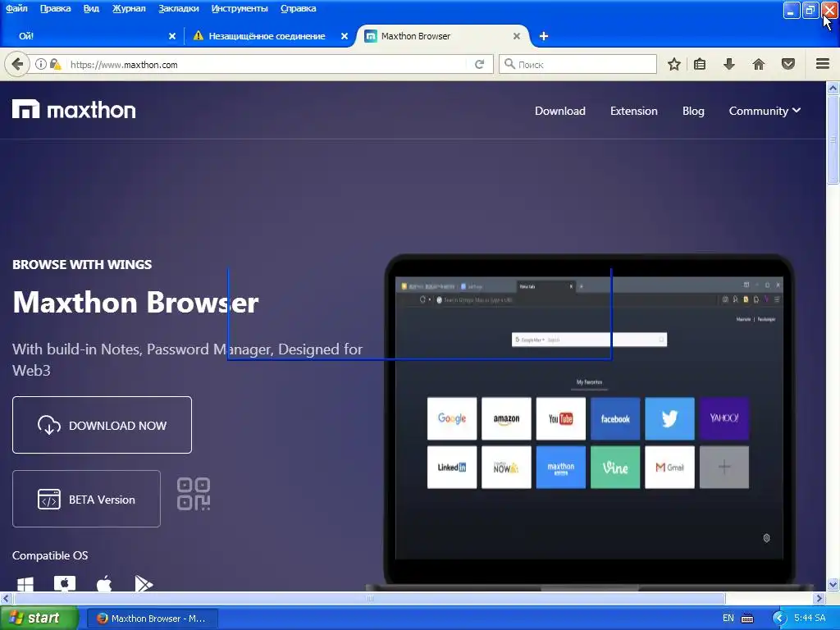Image resolution: width=840 pixels, height=630 pixels.
Task: Click the 5:44 clock in tray
Action: (x=810, y=619)
